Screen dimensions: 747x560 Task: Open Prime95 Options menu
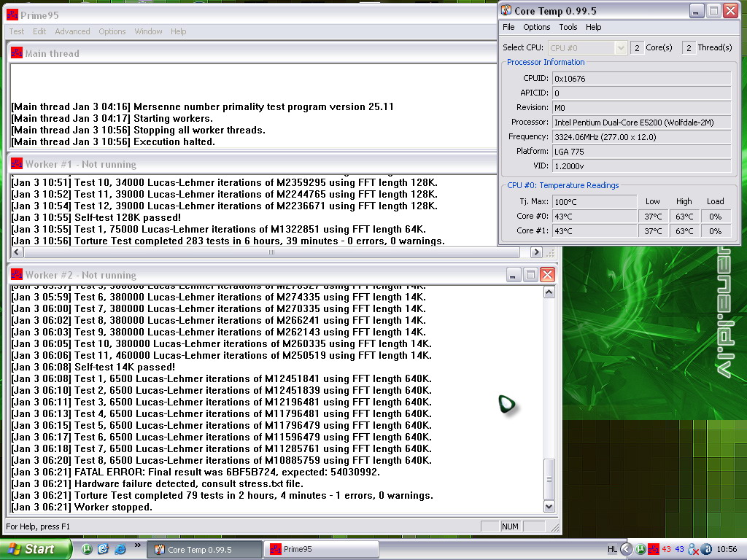112,31
